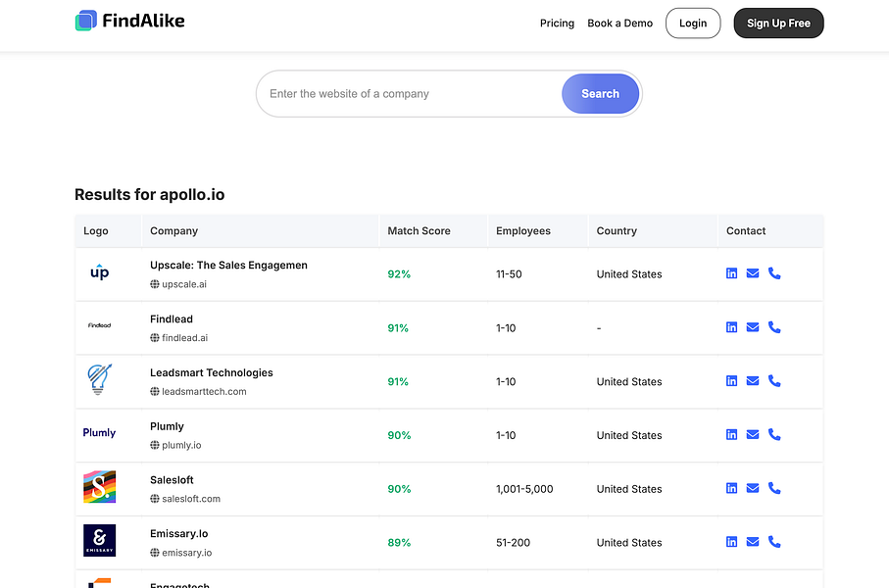The image size is (889, 588).
Task: Click the Sign Up Free button
Action: [778, 24]
